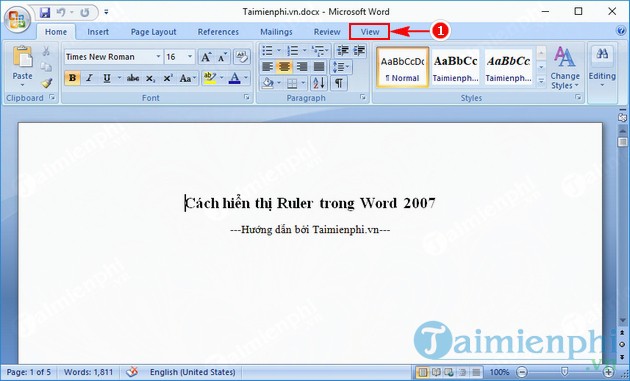
Task: Shrink the font size
Action: (222, 57)
